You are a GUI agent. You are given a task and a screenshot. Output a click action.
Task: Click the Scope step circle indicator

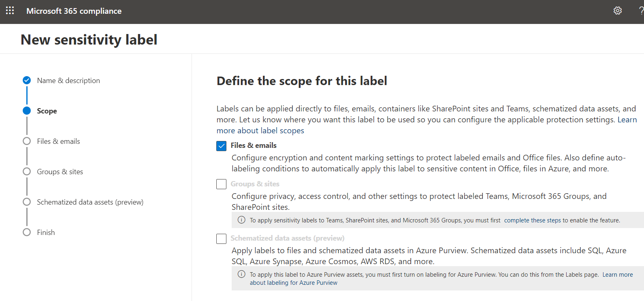click(x=27, y=111)
